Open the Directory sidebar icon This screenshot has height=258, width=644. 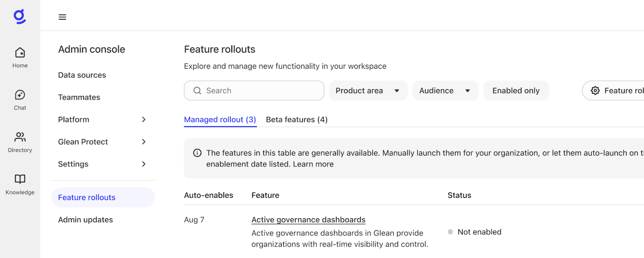coord(20,142)
